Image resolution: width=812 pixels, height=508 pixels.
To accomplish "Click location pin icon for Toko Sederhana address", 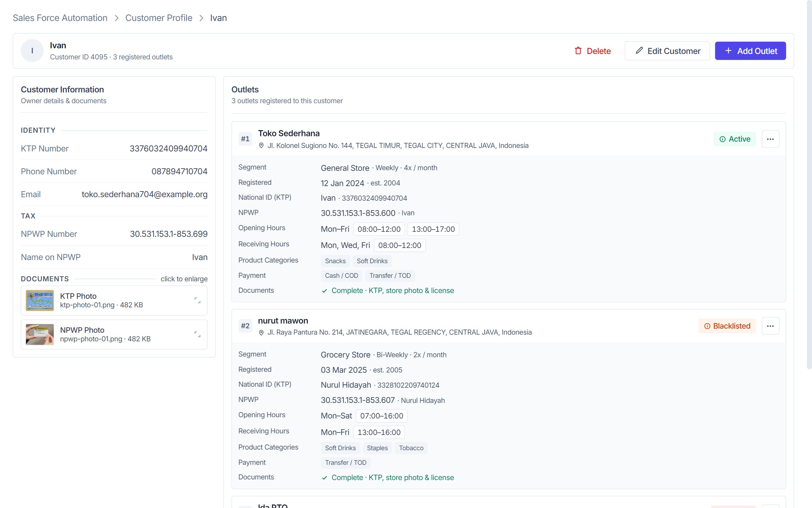I will tap(261, 145).
